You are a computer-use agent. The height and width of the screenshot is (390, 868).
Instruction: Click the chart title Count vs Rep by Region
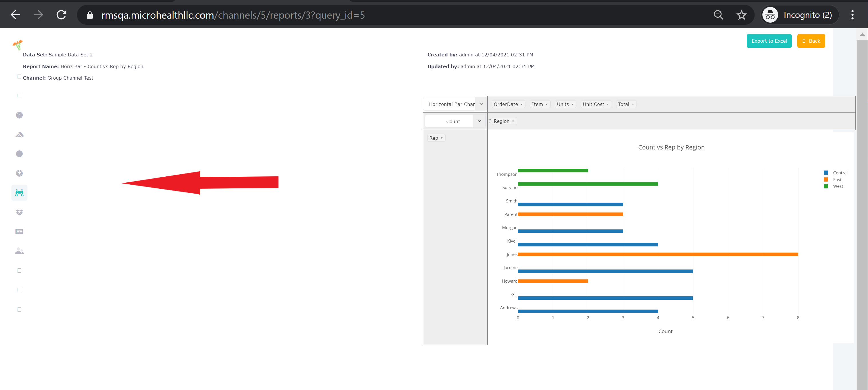(x=671, y=147)
